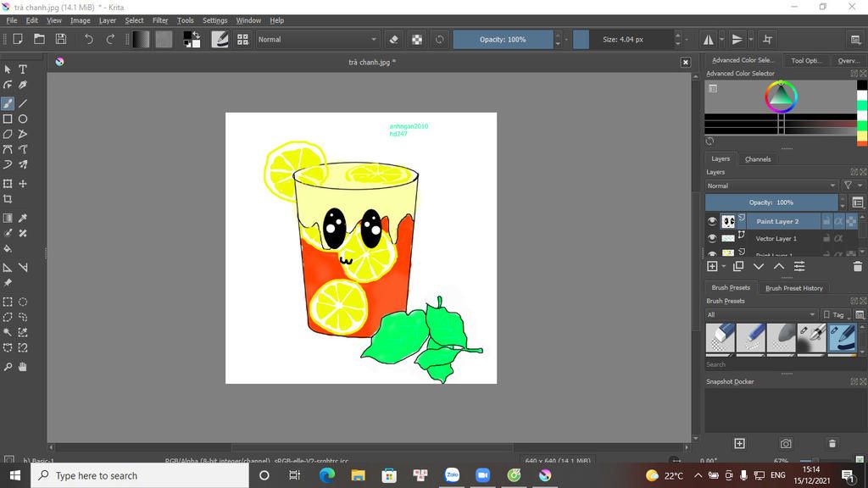Save the document with the floppy icon
The width and height of the screenshot is (868, 488).
pyautogui.click(x=61, y=39)
